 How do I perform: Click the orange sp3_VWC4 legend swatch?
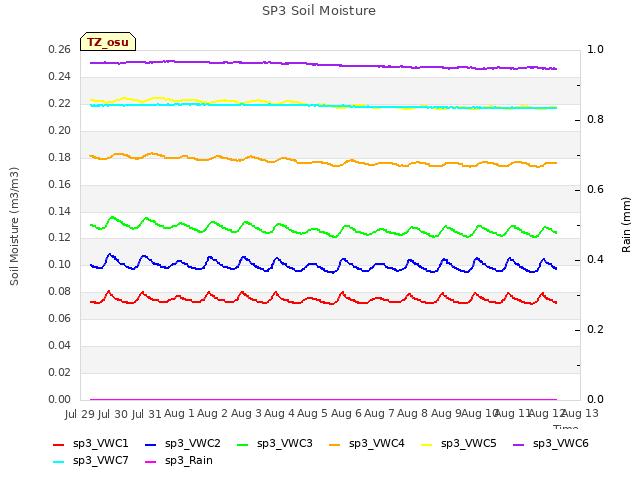coord(335,445)
